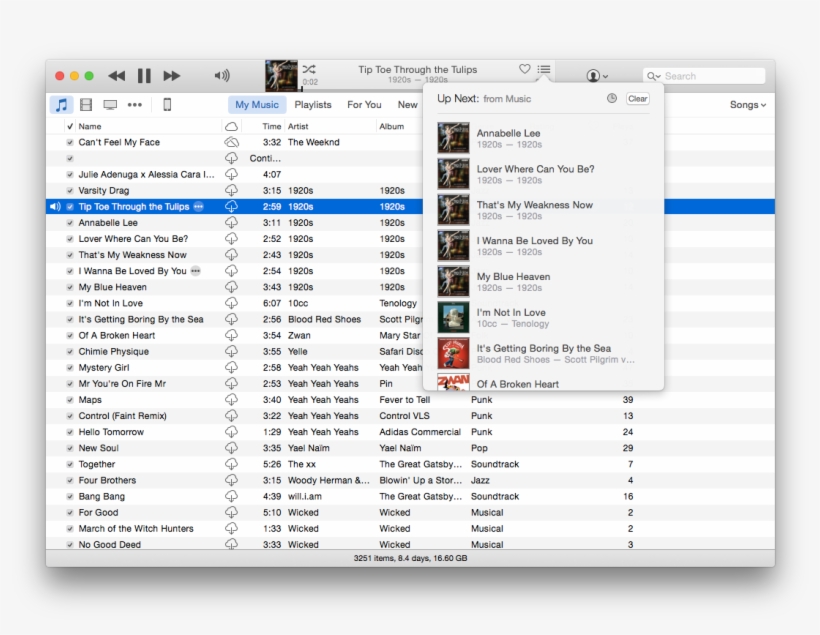Uncheck Can't Feel My Face checkbox

(70, 142)
